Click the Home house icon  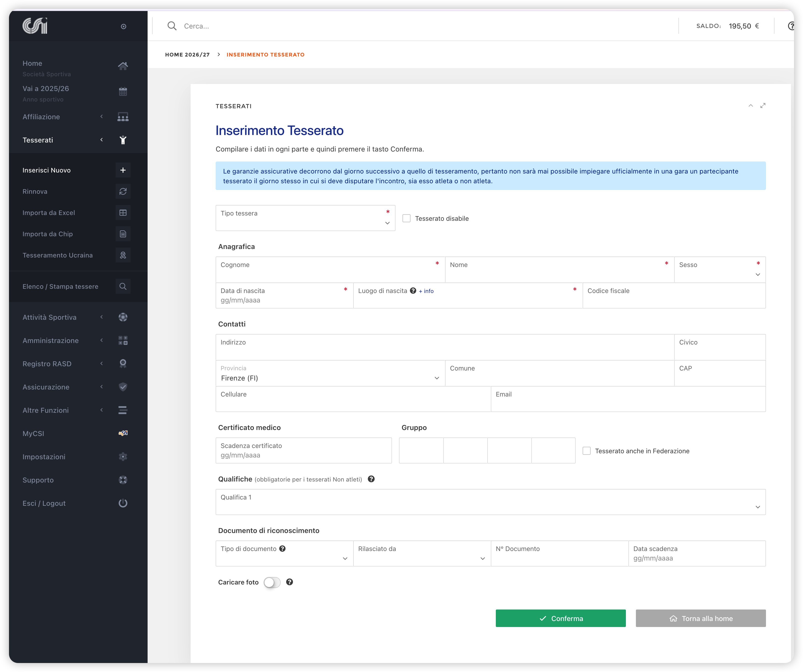pyautogui.click(x=123, y=66)
